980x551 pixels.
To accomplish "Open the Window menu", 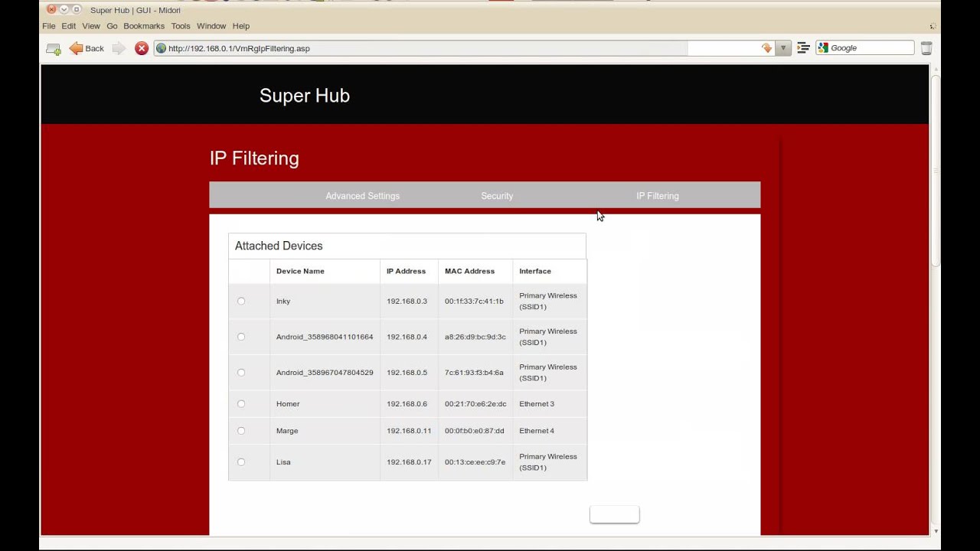I will (x=211, y=26).
